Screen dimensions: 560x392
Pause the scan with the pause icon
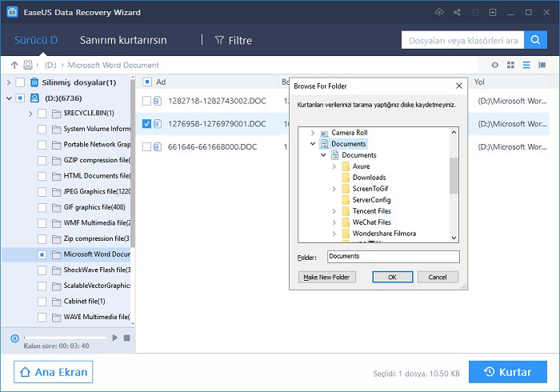(x=14, y=338)
